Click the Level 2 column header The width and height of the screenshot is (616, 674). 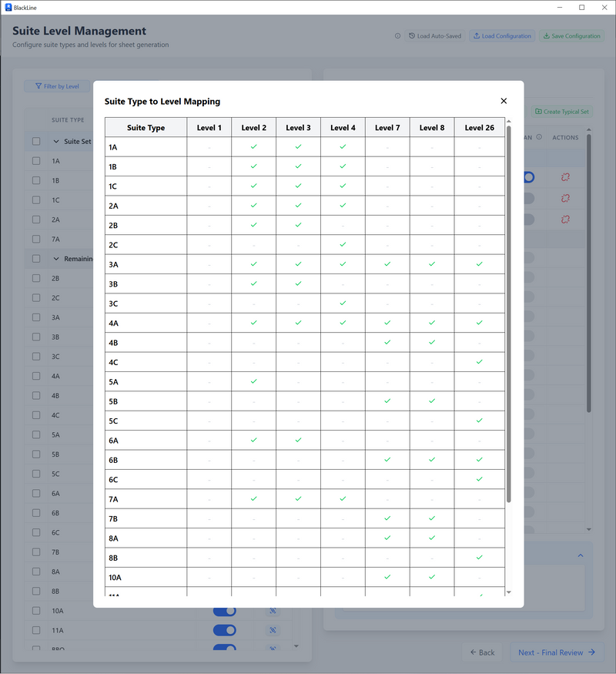coord(254,128)
